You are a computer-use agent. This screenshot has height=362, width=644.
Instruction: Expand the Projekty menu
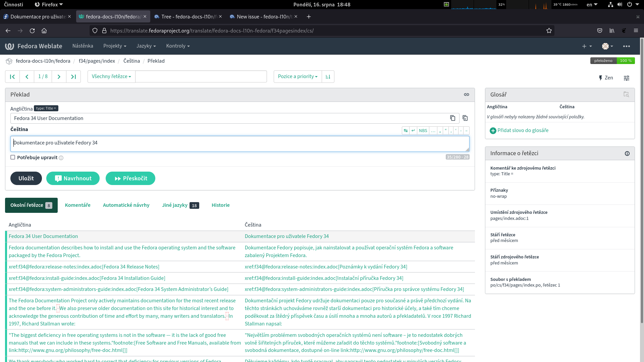pos(115,46)
